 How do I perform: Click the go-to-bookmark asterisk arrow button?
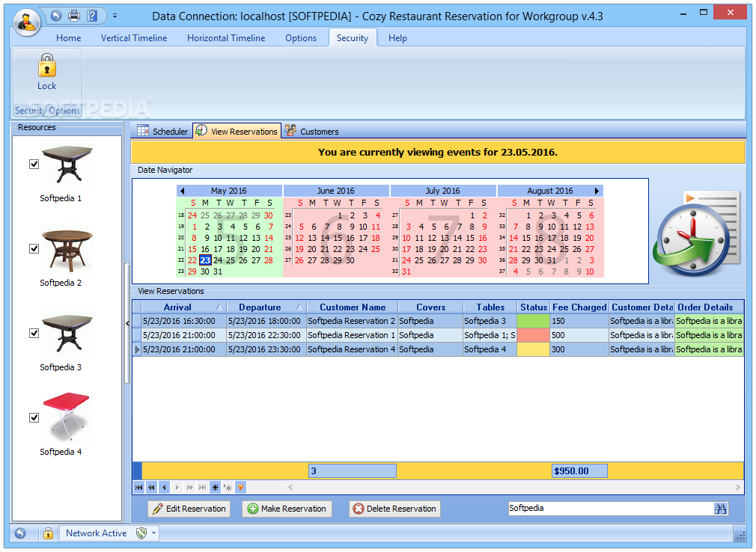coord(228,488)
